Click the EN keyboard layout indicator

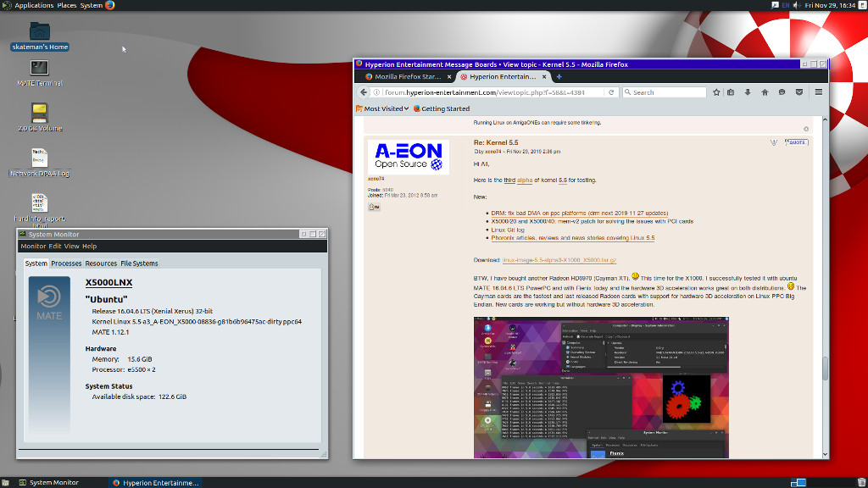point(786,5)
